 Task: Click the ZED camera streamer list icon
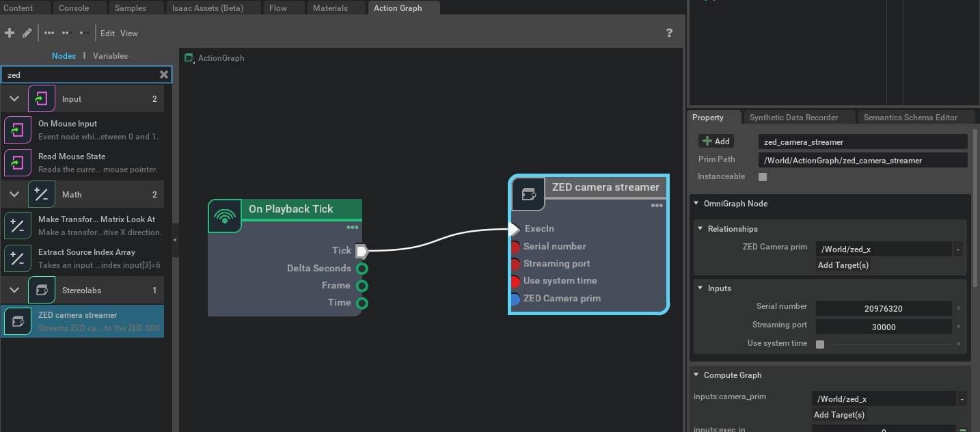point(18,321)
